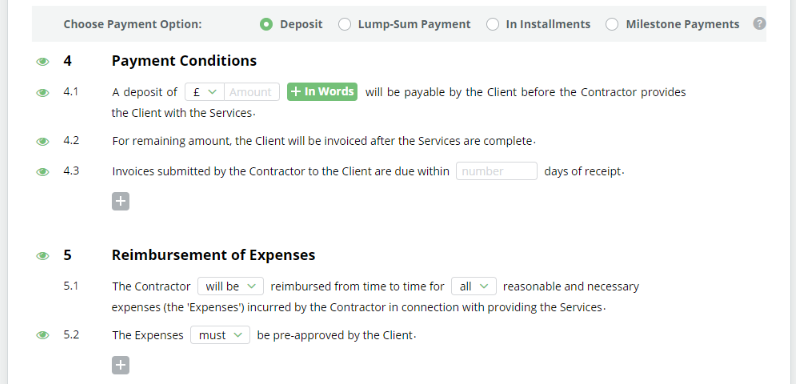This screenshot has width=796, height=392.
Task: Choose Milestone Payments radio option
Action: pyautogui.click(x=612, y=24)
